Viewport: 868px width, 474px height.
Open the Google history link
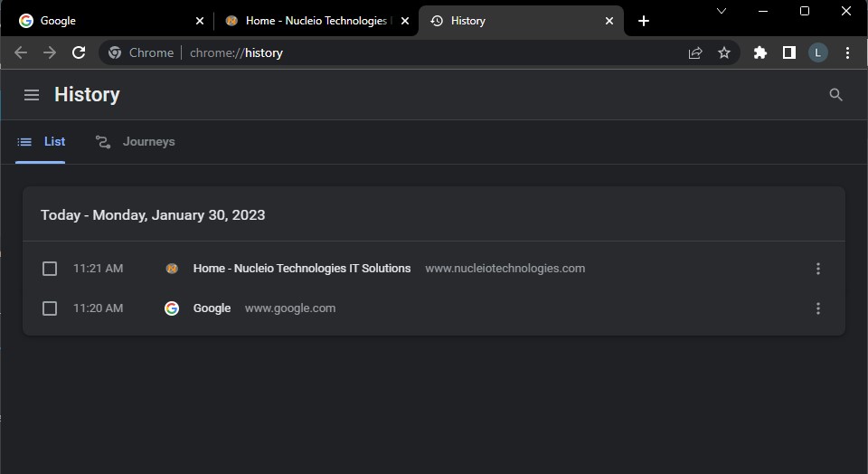coord(212,308)
